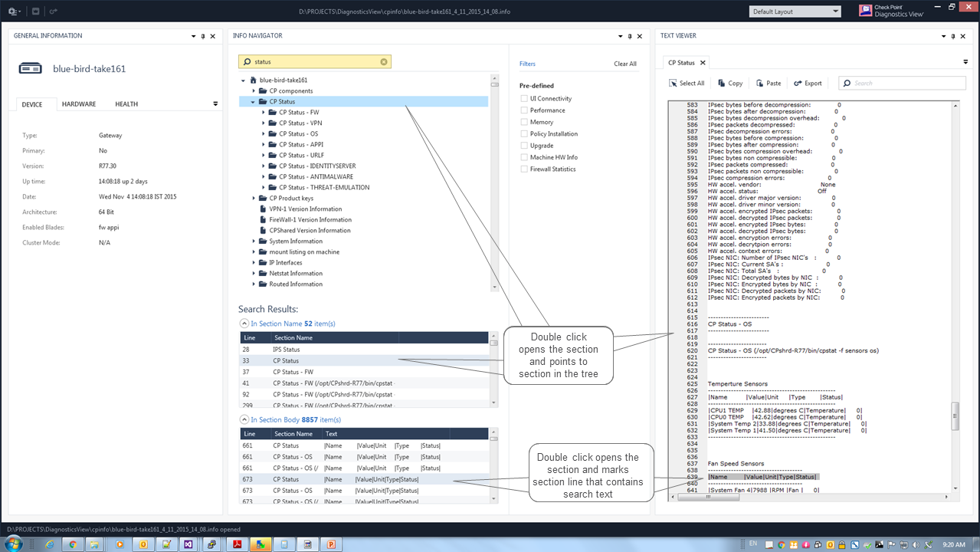This screenshot has height=552, width=980.
Task: Click the device icon beside blue-bird-take161
Action: (x=31, y=68)
